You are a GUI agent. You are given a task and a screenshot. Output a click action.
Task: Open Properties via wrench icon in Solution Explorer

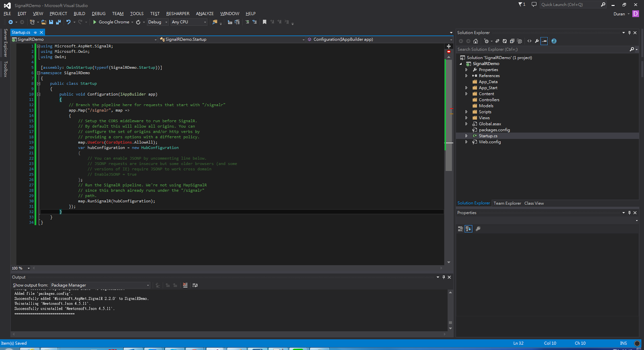click(537, 41)
